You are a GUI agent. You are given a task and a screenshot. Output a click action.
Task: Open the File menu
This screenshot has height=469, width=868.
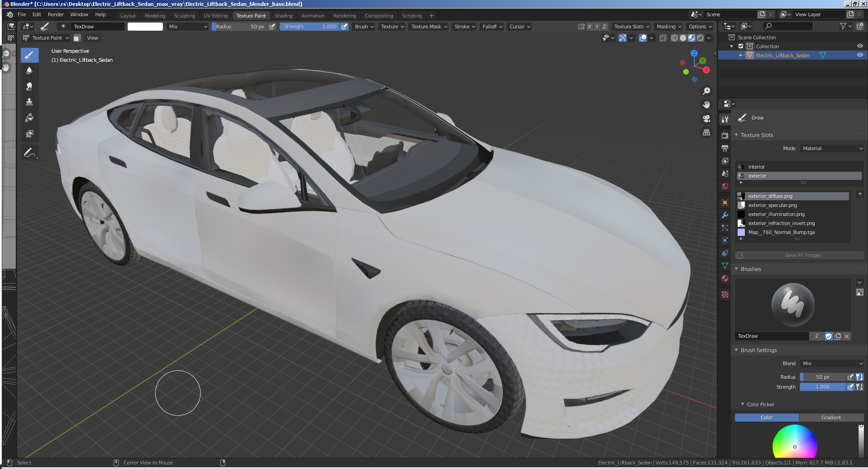[x=22, y=14]
